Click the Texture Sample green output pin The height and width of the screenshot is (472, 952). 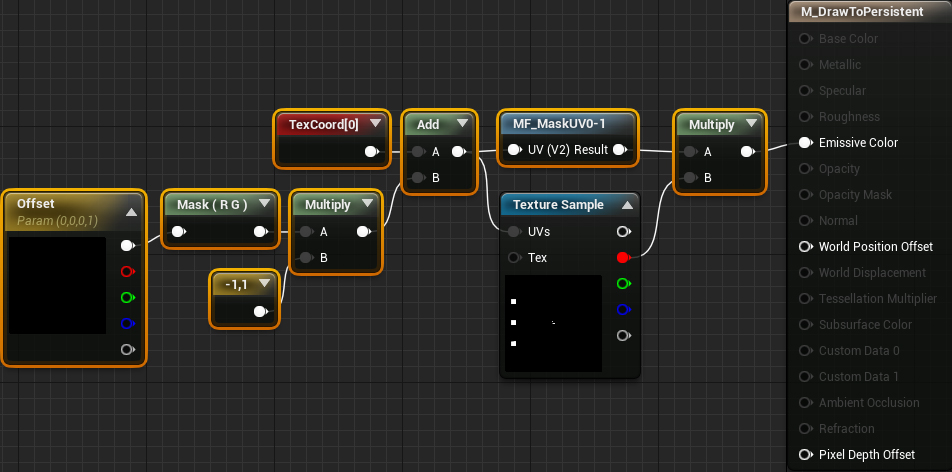coord(623,284)
